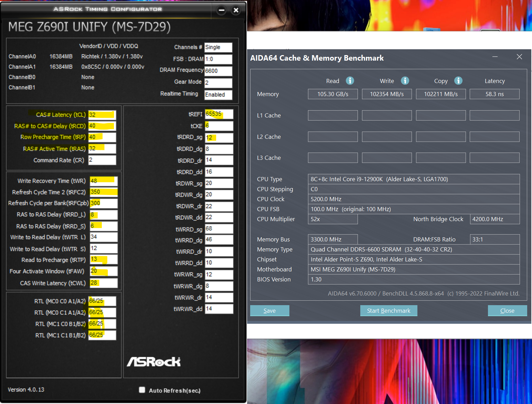This screenshot has height=404, width=532.
Task: Click the Write Recovery Time (tWR) field
Action: [x=104, y=181]
